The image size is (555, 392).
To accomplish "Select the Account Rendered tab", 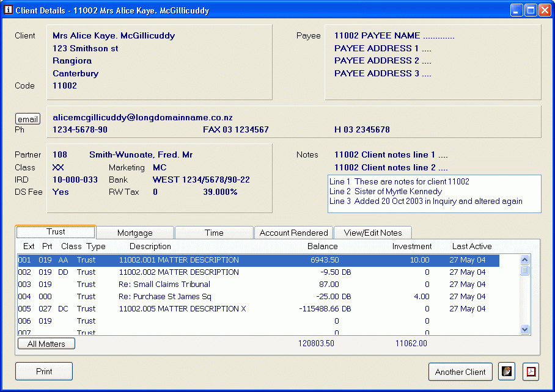I will pos(294,233).
